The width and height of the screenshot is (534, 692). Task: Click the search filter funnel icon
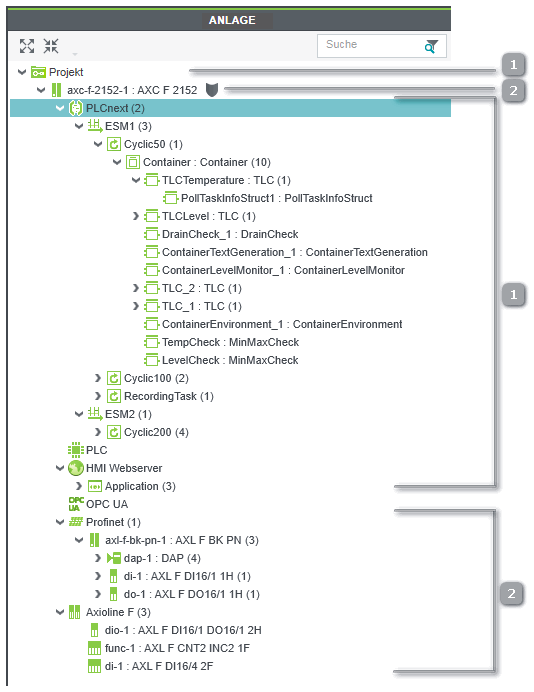431,46
